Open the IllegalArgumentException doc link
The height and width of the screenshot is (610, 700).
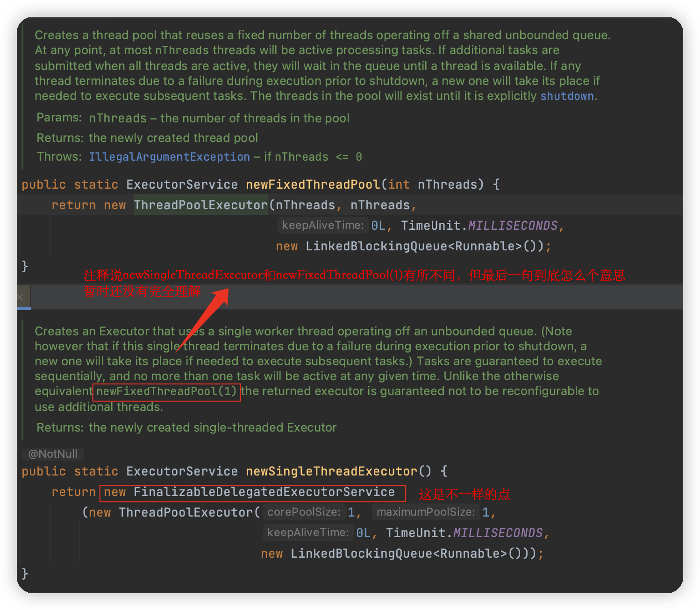[169, 157]
